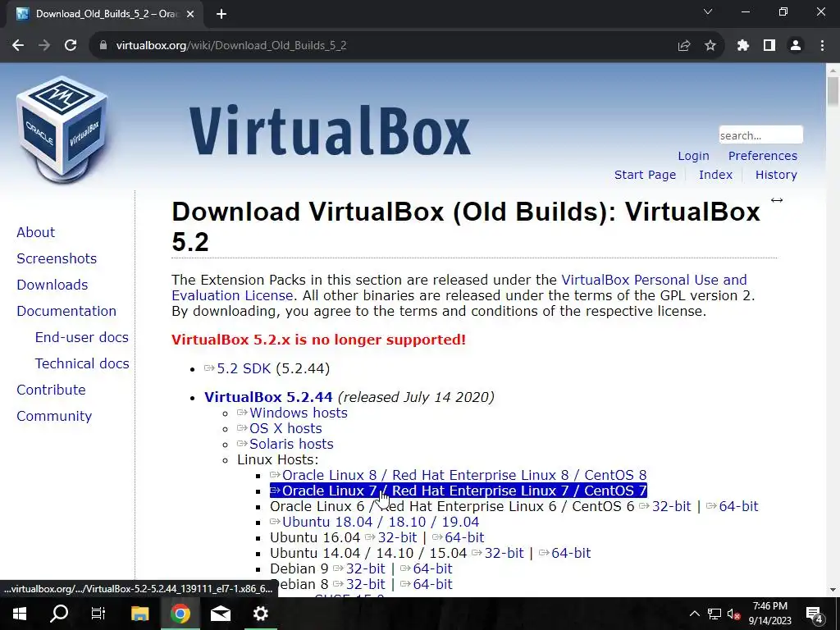Open the Preferences link
The image size is (840, 630).
pyautogui.click(x=762, y=156)
